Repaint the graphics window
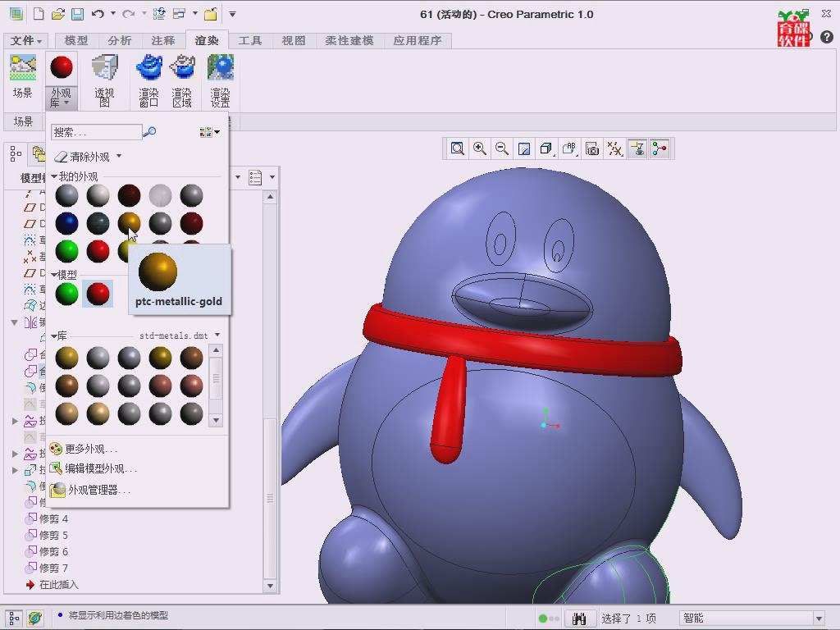 (x=524, y=148)
